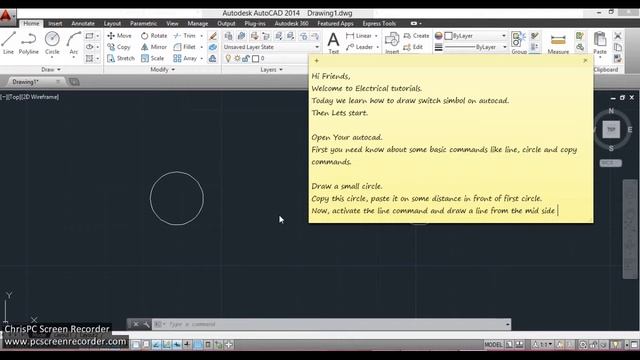This screenshot has width=640, height=360.
Task: Activate the Move command
Action: click(119, 36)
